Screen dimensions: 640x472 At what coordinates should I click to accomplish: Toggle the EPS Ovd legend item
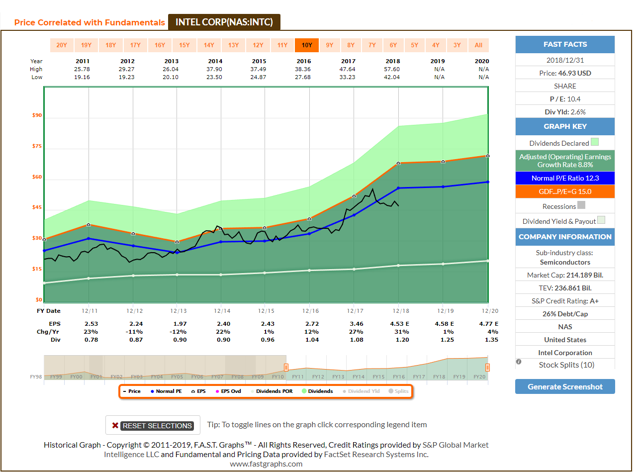pos(229,391)
